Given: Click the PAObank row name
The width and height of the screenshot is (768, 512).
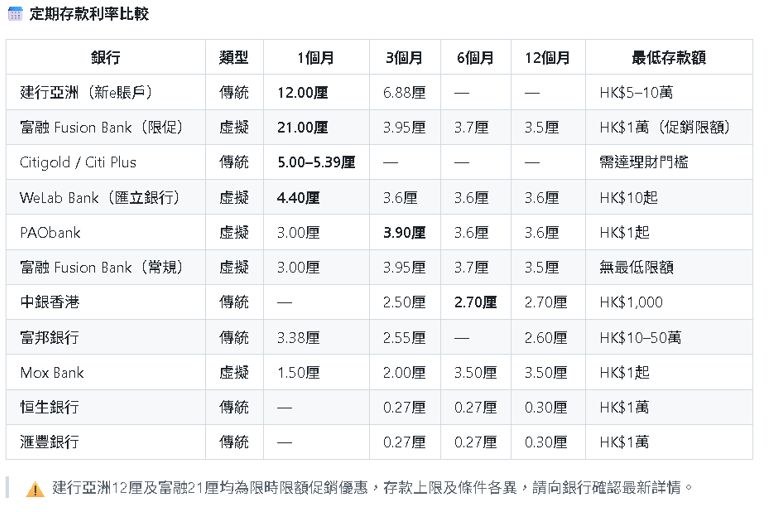Looking at the screenshot, I should point(50,232).
